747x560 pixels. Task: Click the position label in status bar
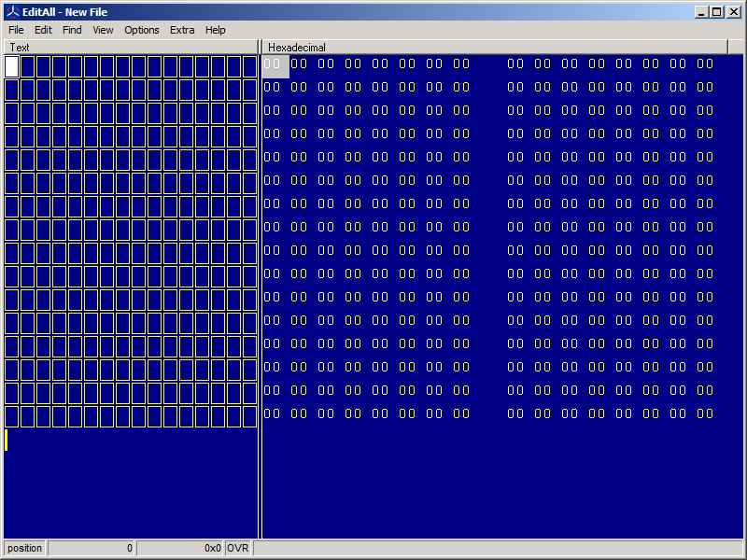25,548
